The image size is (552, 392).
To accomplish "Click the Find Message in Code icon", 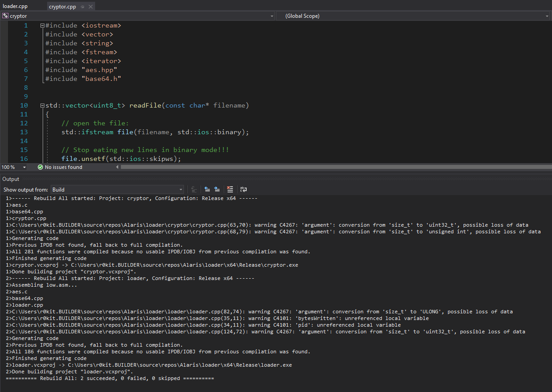I will point(193,189).
